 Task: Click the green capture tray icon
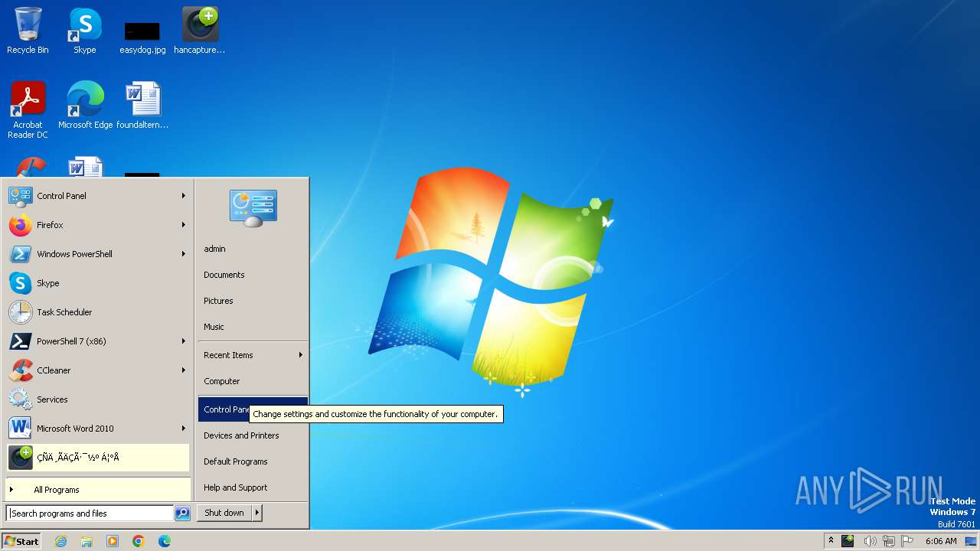tap(848, 541)
